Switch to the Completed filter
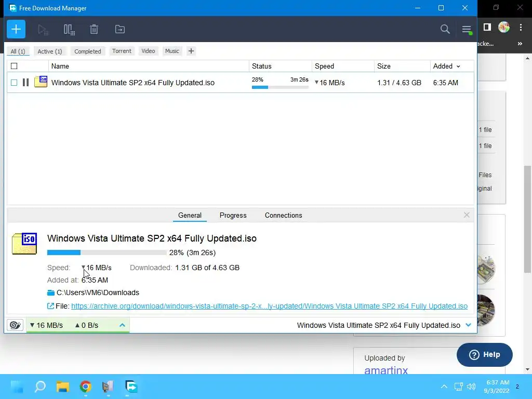Viewport: 532px width, 399px height. tap(87, 51)
